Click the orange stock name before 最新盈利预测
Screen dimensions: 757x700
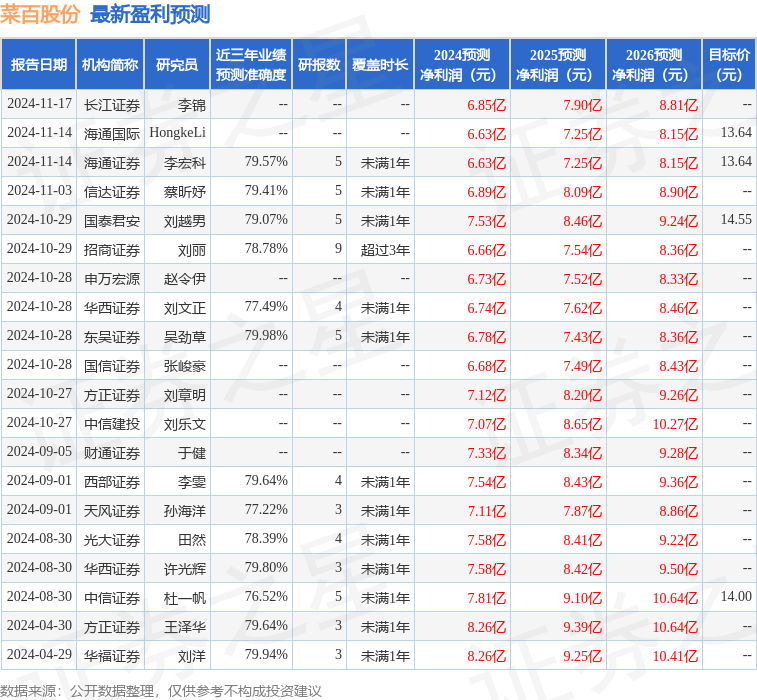click(x=40, y=14)
